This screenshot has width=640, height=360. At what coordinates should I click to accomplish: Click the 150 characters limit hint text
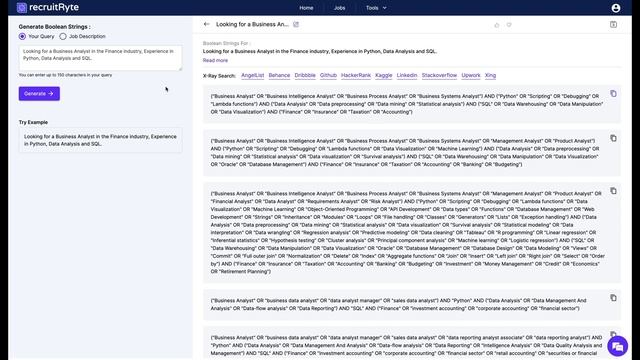coord(65,75)
